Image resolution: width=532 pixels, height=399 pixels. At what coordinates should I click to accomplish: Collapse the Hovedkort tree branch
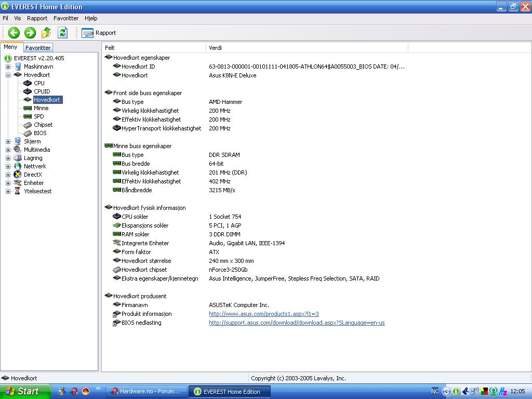(x=8, y=75)
